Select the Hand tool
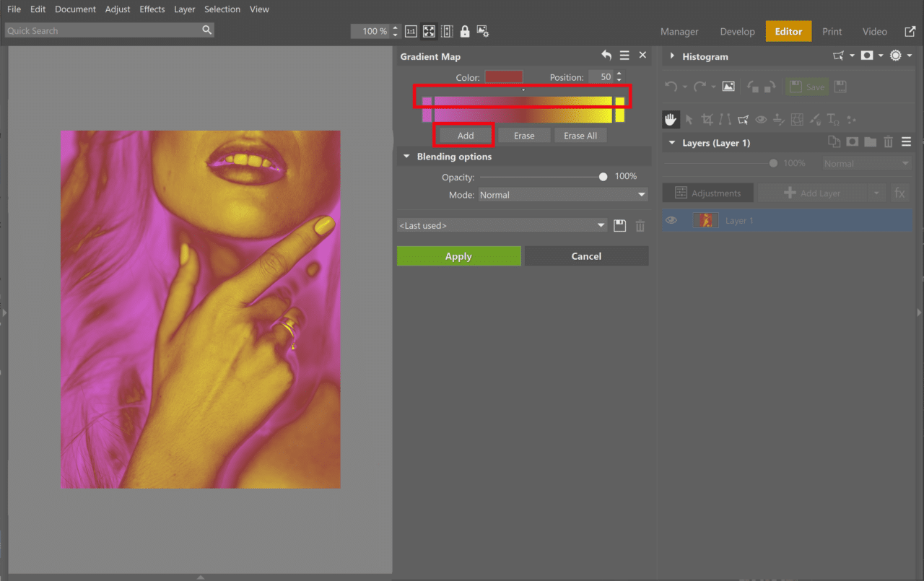This screenshot has width=924, height=581. pos(671,119)
